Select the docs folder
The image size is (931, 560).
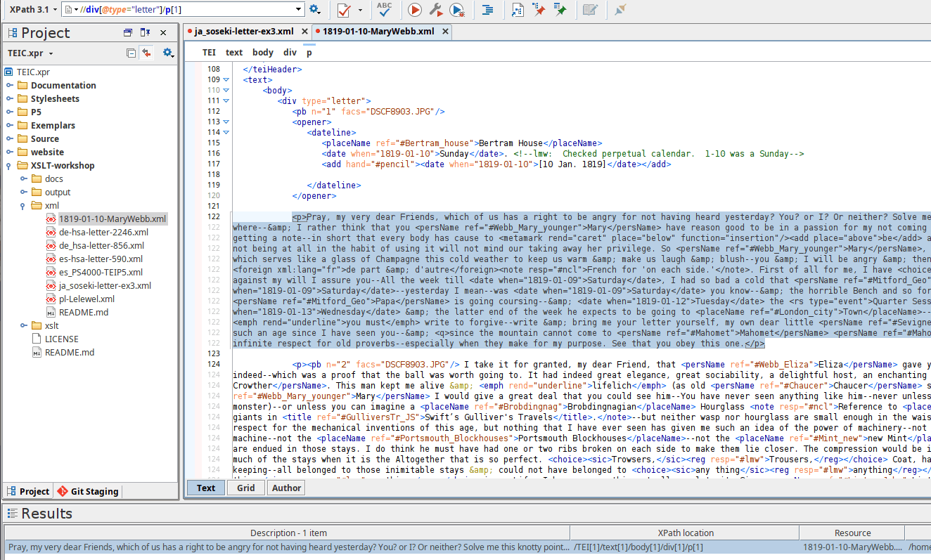[53, 179]
